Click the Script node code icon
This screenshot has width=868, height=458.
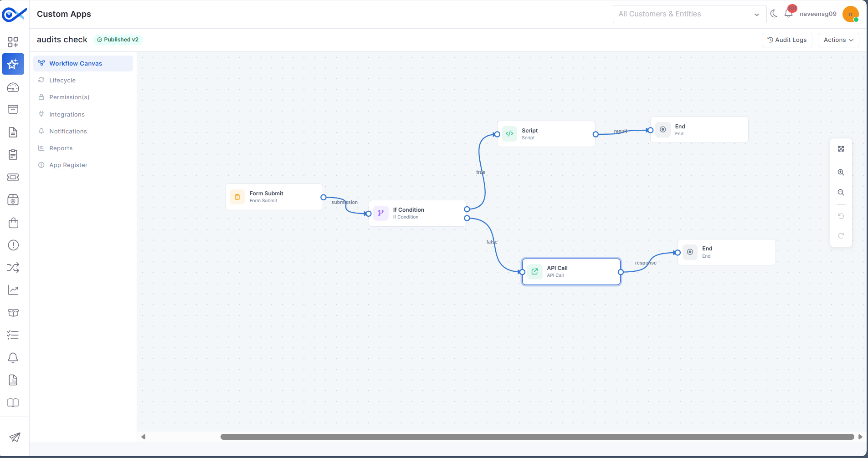coord(509,134)
